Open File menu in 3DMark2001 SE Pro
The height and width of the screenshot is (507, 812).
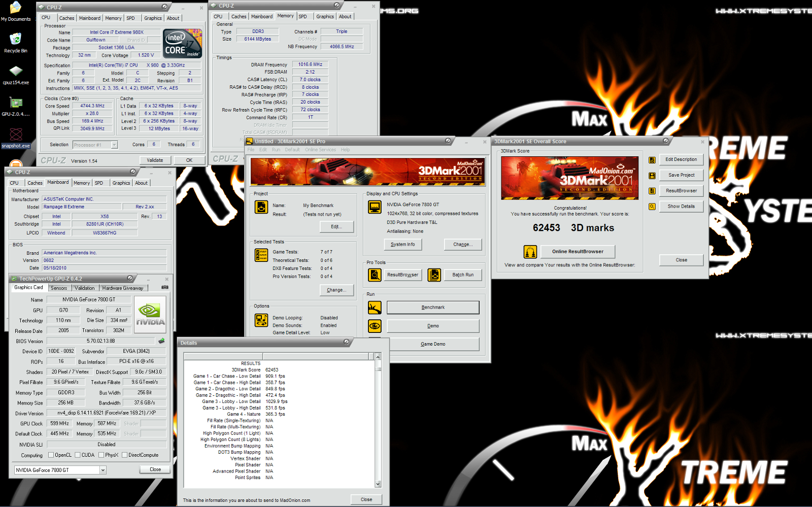click(x=251, y=150)
